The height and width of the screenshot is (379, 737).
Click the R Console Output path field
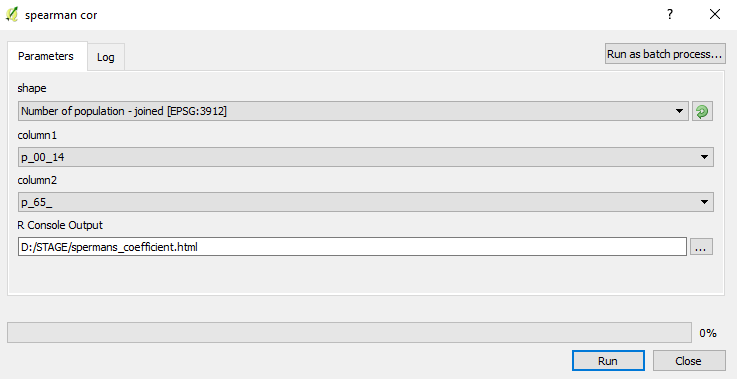pyautogui.click(x=353, y=247)
